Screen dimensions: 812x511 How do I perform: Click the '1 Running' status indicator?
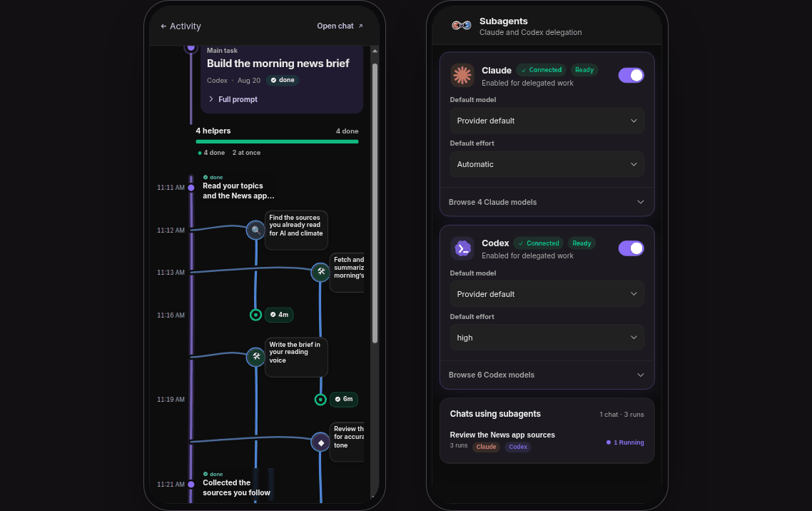[625, 442]
